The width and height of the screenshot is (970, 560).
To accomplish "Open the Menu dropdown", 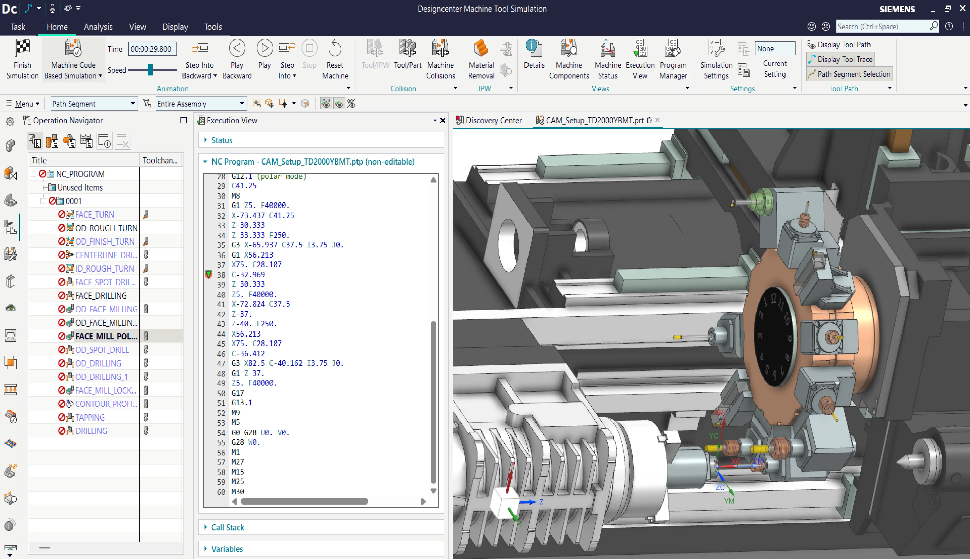I will [23, 104].
